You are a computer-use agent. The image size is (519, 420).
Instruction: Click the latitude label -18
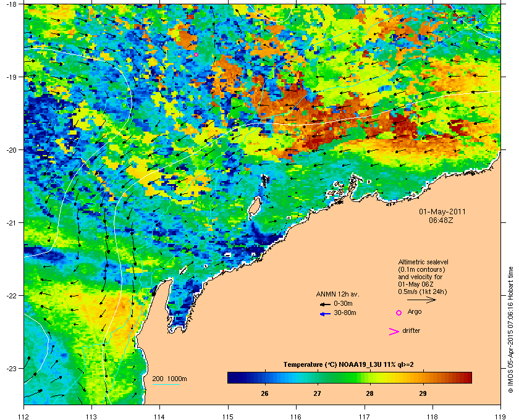(12, 4)
